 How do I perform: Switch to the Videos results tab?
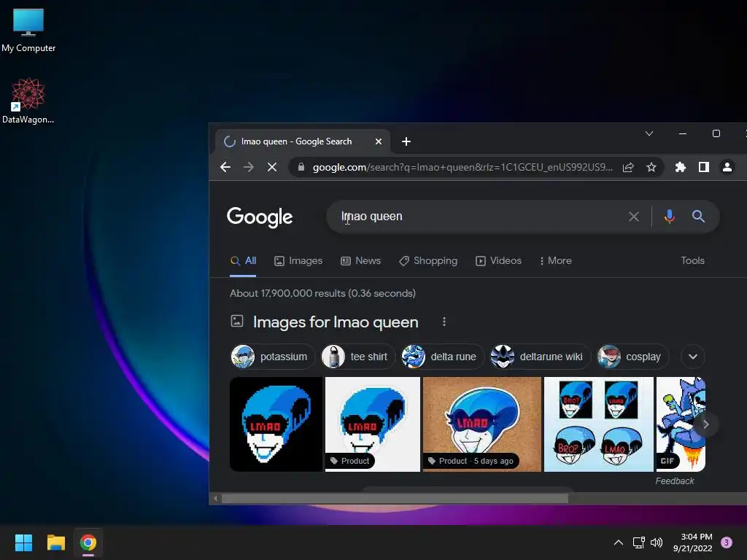pyautogui.click(x=498, y=260)
